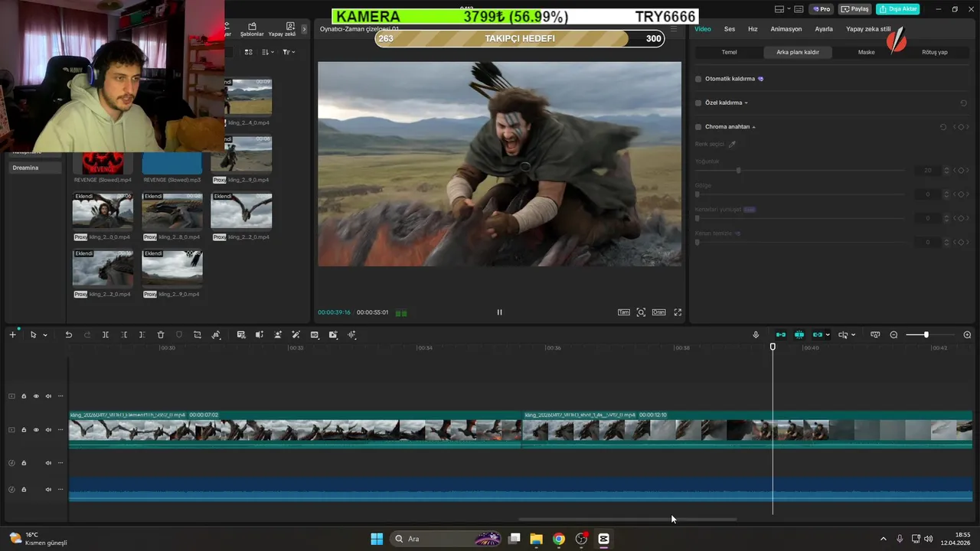
Task: Click the Paylaş share button
Action: point(854,9)
